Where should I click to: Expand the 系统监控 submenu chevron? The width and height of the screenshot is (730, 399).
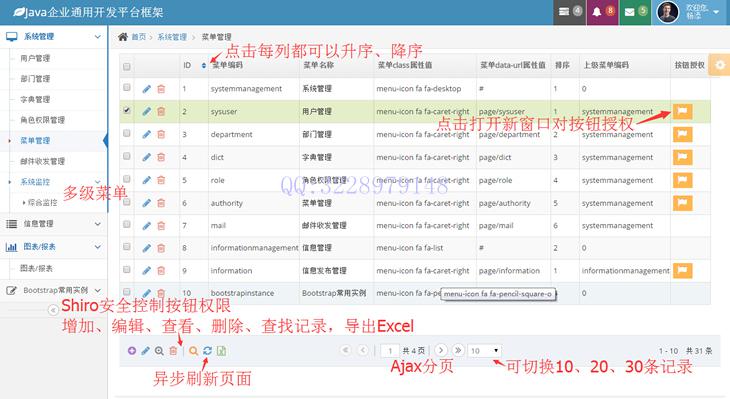point(98,182)
